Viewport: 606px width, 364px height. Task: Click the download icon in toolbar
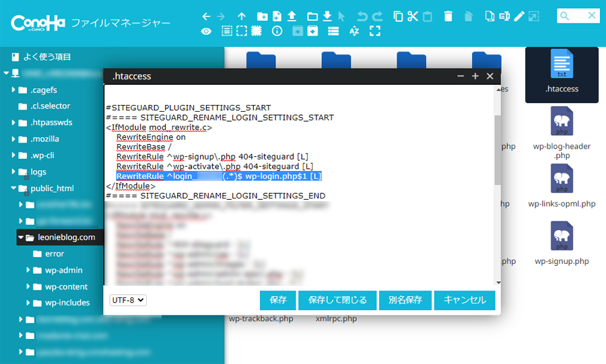[327, 16]
